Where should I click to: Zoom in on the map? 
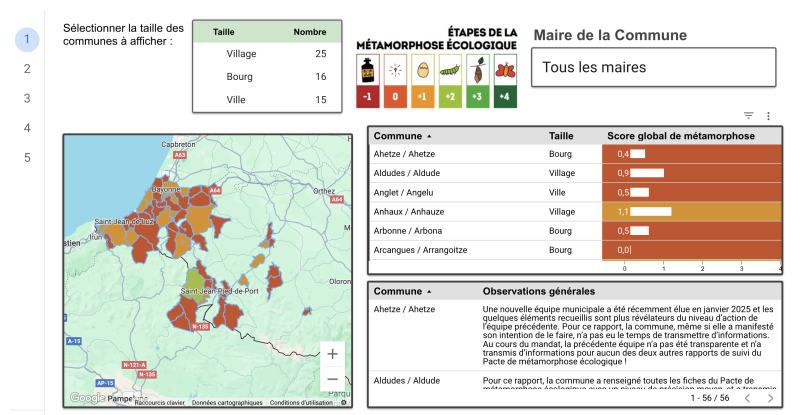[332, 354]
